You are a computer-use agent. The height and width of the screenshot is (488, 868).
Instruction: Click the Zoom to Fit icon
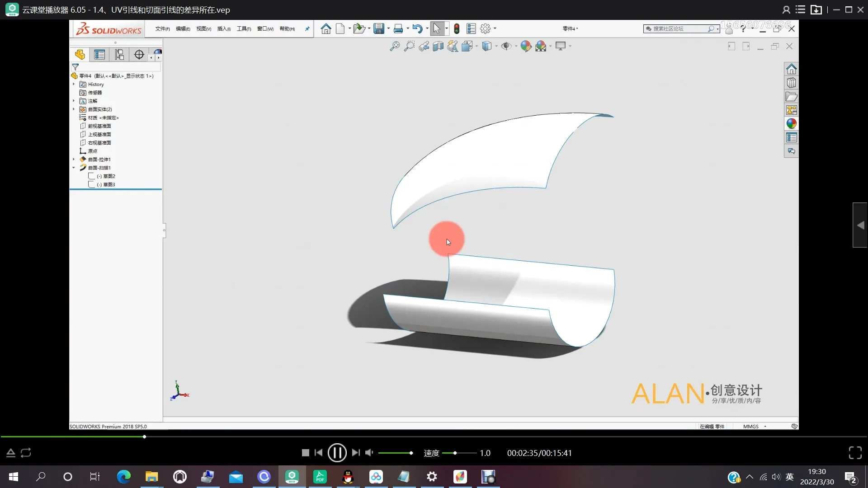[395, 46]
